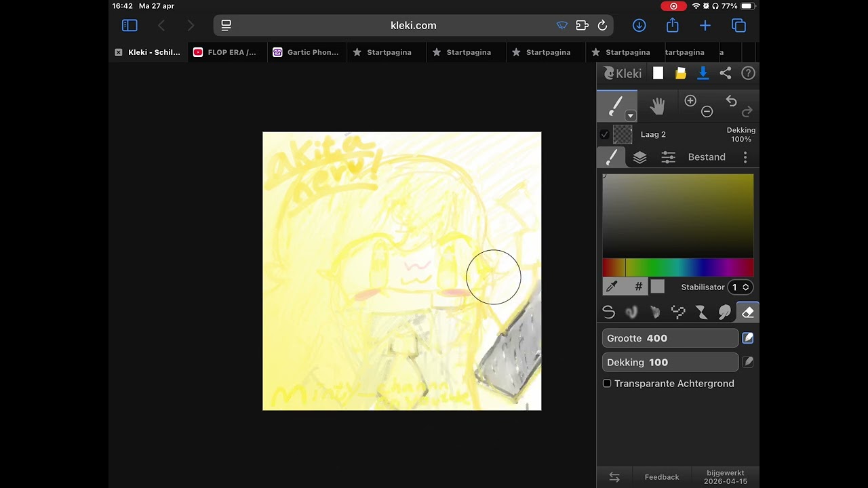Expand the tool dropdown arrow on Brush

coord(630,116)
